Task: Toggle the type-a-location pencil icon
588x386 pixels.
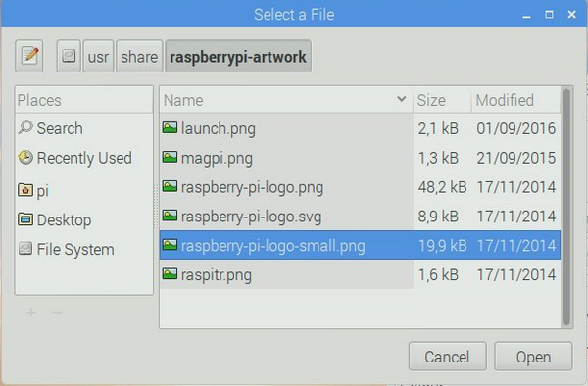Action: click(29, 56)
